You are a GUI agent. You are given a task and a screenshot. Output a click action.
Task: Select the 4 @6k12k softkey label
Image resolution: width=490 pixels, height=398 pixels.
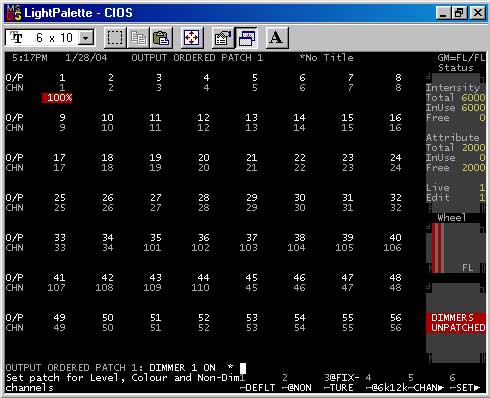(x=386, y=383)
